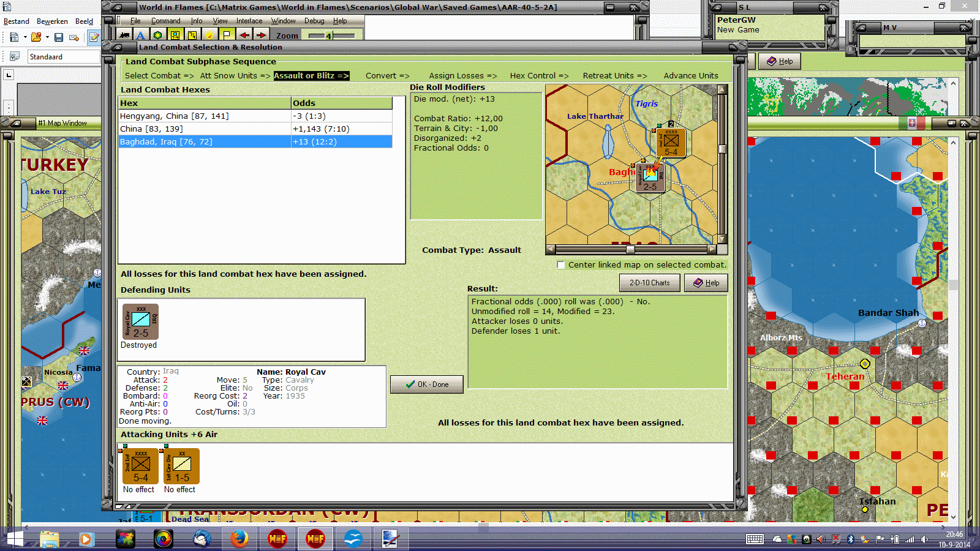Enable Center linked map on selected combat checkbox

[560, 265]
